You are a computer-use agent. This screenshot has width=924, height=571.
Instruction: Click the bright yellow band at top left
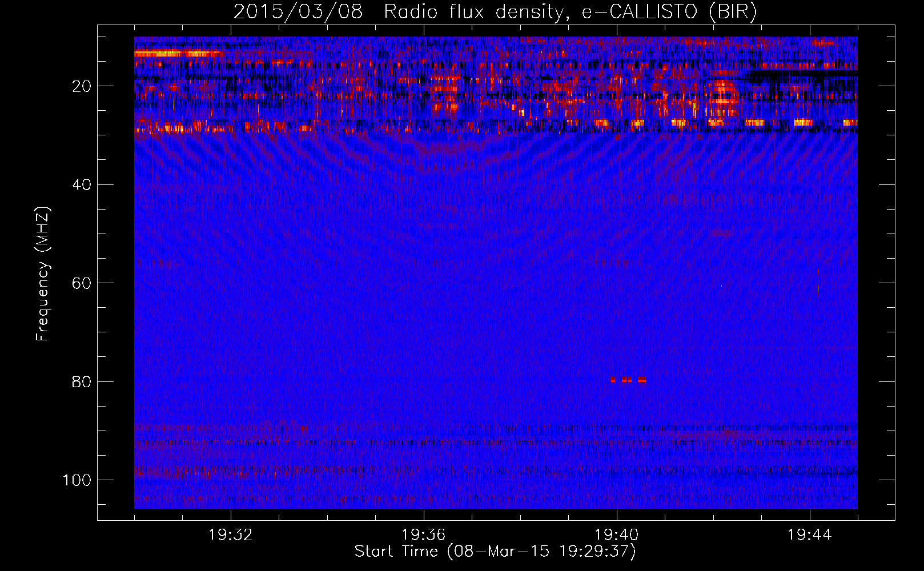coord(178,54)
